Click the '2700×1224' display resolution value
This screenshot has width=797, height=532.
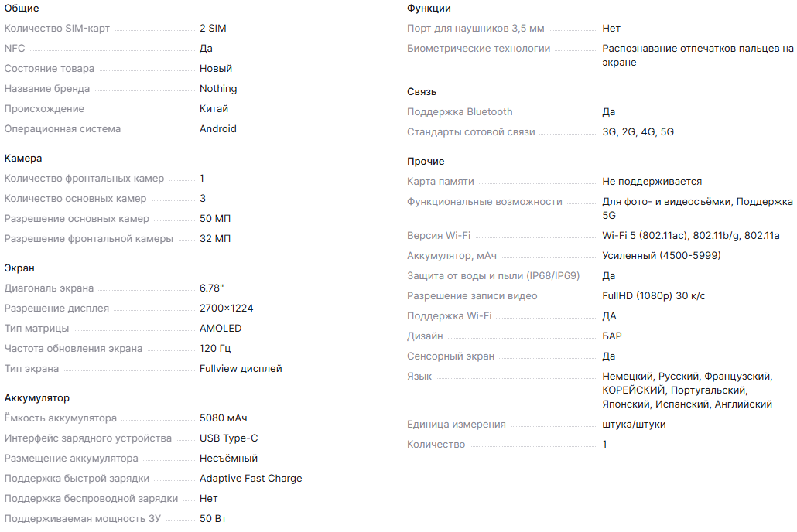click(227, 309)
